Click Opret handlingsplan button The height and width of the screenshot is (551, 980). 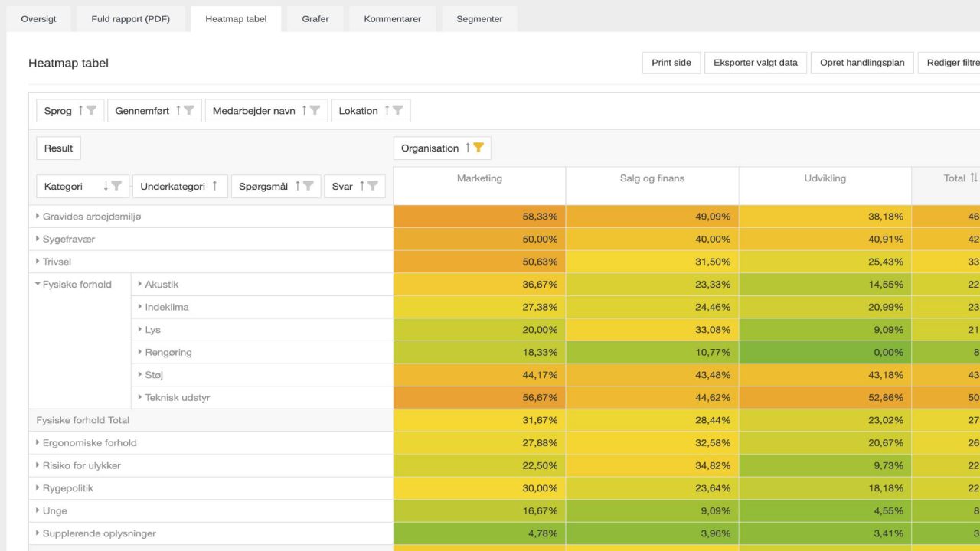862,63
